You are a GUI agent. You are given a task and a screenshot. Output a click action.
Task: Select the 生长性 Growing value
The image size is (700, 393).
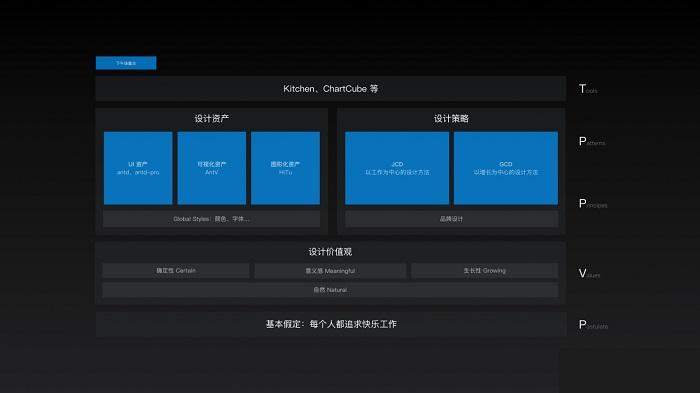485,271
